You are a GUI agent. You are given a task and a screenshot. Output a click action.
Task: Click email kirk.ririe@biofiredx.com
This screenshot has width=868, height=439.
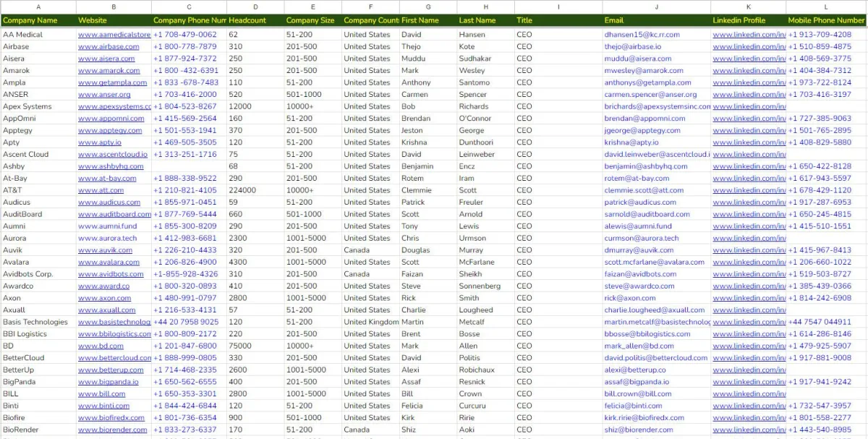[644, 418]
